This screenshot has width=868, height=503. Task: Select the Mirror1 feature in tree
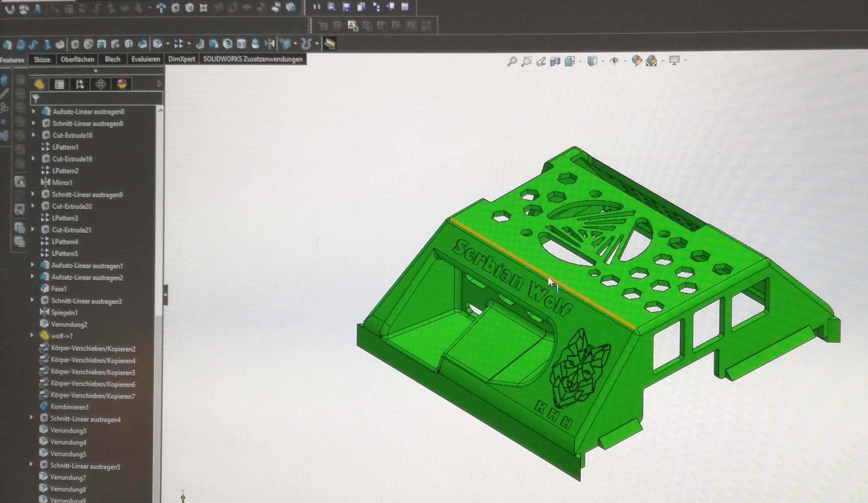pyautogui.click(x=62, y=183)
